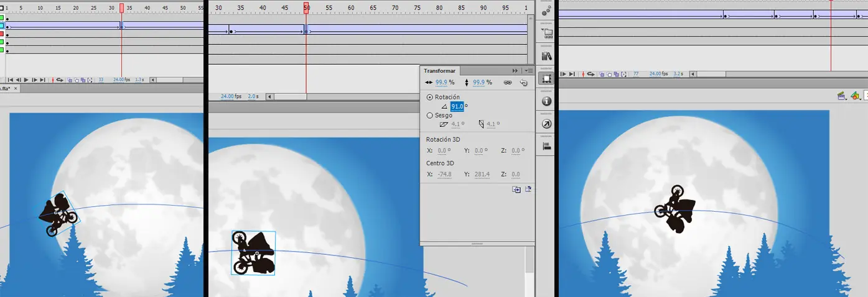The image size is (868, 297).
Task: Click Rotación 3D Y value
Action: pos(480,150)
